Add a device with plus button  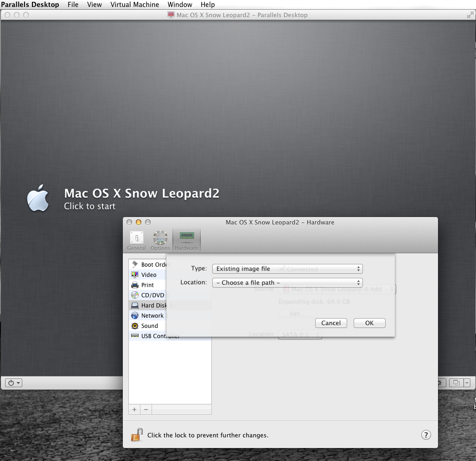[134, 410]
